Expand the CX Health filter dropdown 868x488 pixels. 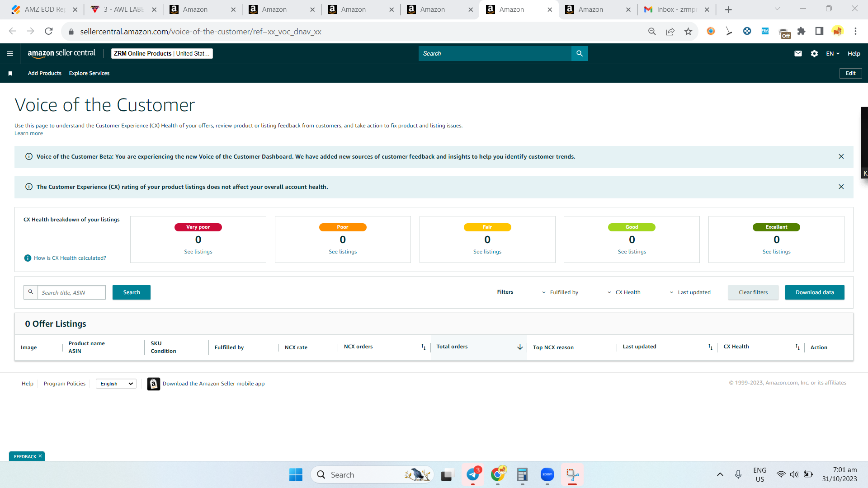click(x=624, y=292)
